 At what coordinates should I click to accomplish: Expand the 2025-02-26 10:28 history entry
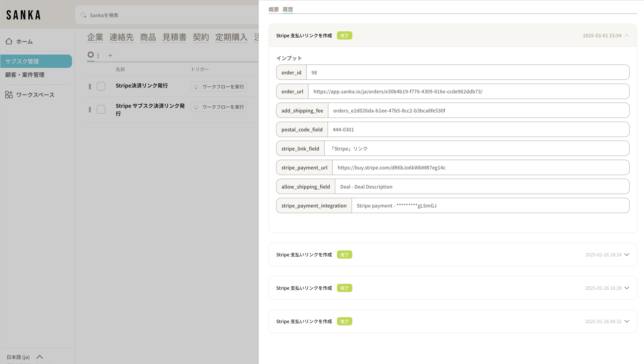click(x=627, y=288)
